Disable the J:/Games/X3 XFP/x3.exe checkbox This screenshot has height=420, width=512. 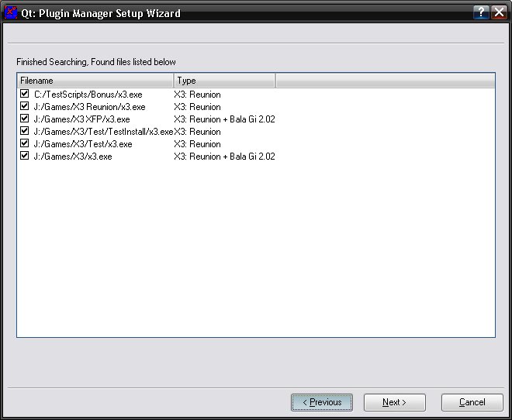tap(25, 119)
